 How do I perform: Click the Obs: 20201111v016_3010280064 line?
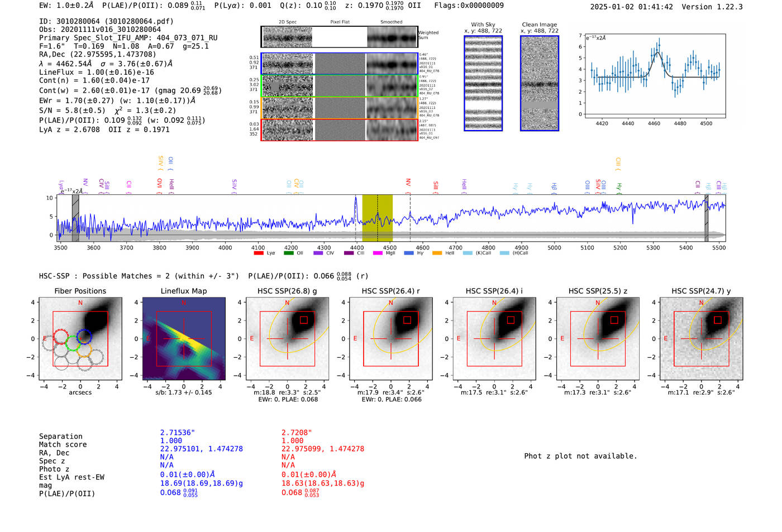click(100, 30)
